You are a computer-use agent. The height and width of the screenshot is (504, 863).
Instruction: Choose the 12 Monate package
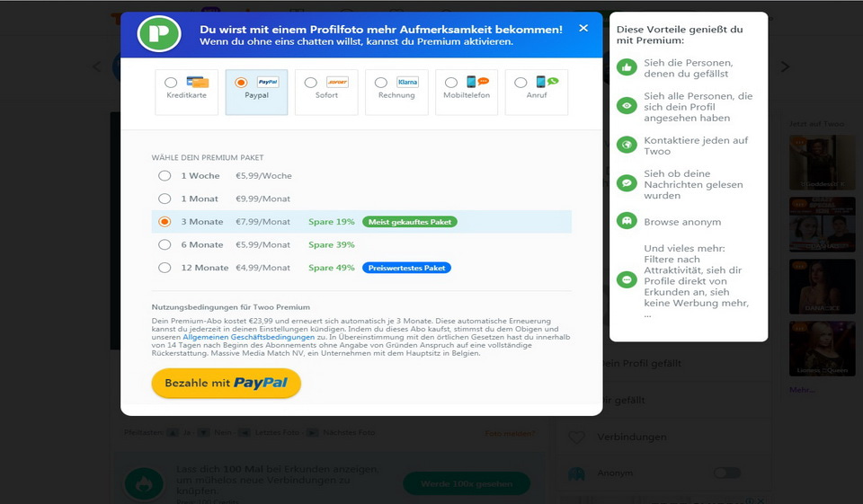click(x=165, y=268)
